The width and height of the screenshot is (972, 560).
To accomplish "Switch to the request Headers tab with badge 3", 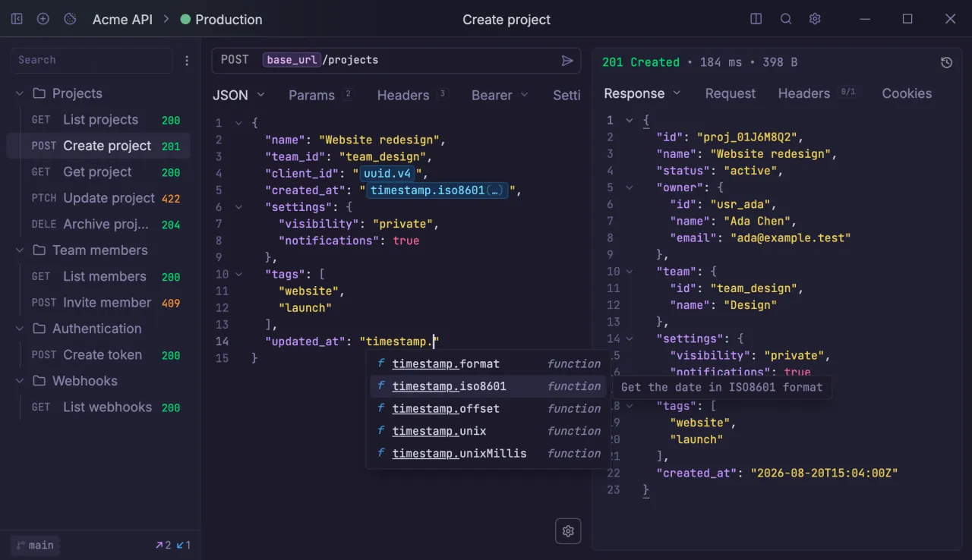I will pyautogui.click(x=412, y=95).
